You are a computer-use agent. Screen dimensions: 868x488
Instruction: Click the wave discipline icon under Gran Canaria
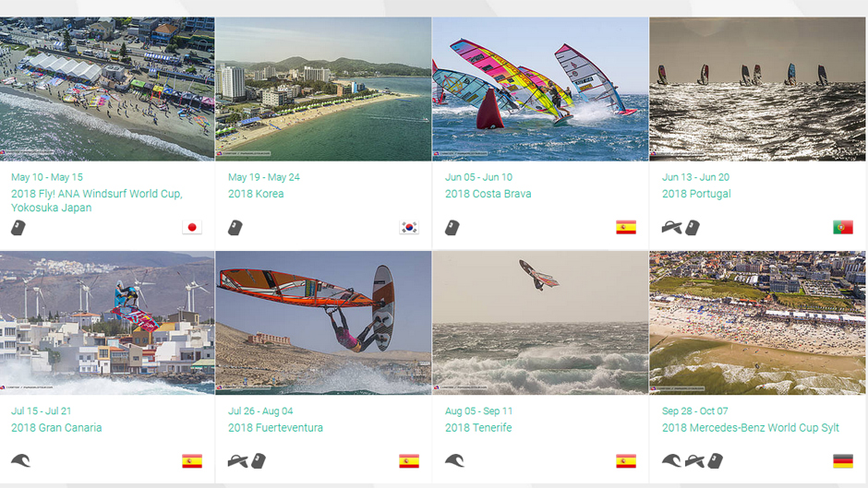(x=21, y=460)
